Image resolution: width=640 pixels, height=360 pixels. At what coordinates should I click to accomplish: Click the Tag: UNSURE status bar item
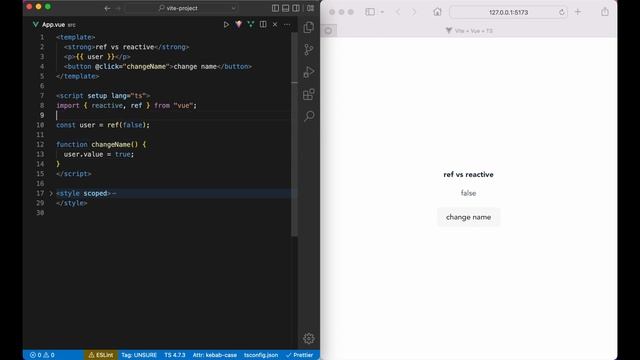click(139, 355)
